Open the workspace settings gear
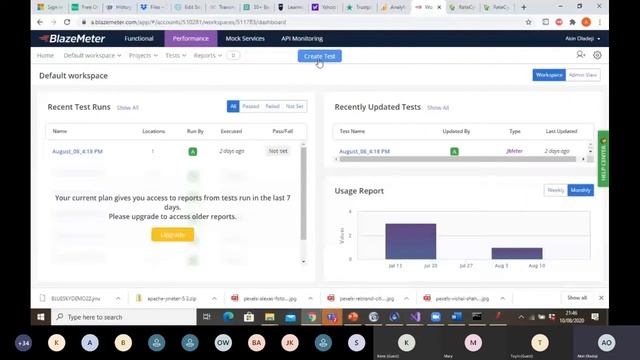 [x=597, y=55]
